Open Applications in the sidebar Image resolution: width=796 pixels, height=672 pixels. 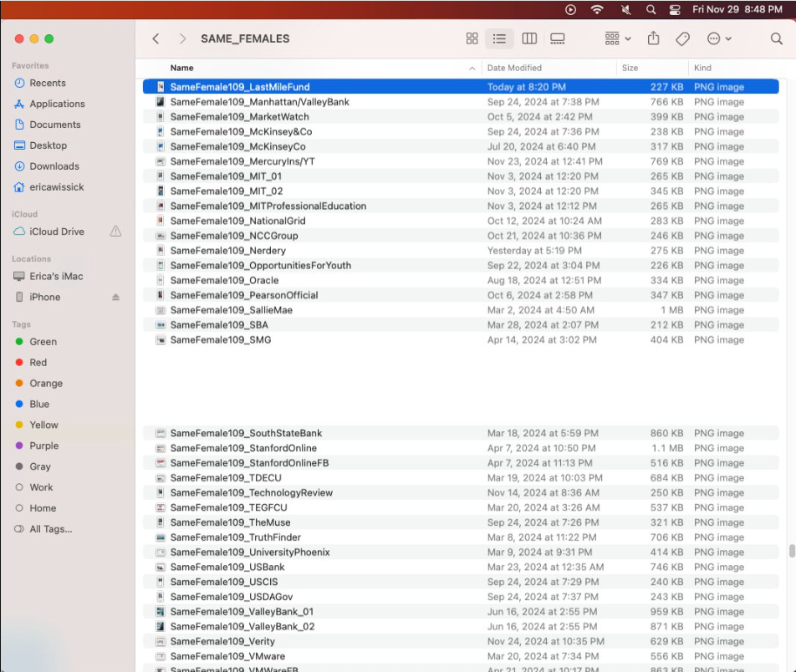point(57,104)
